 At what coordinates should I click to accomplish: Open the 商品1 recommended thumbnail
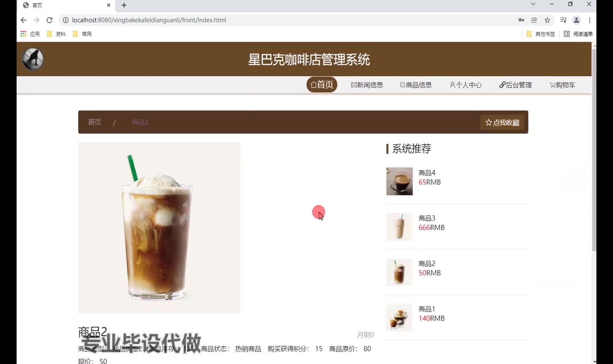coord(400,317)
